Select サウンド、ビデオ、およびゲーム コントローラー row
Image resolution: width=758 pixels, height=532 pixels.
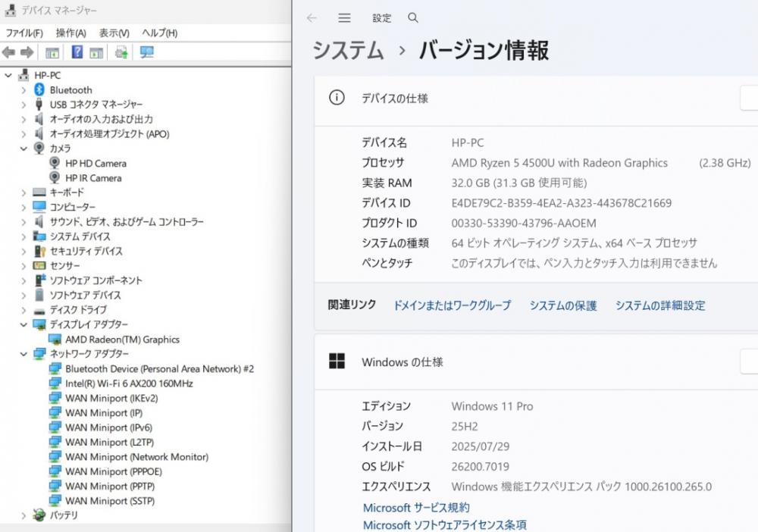(x=127, y=222)
